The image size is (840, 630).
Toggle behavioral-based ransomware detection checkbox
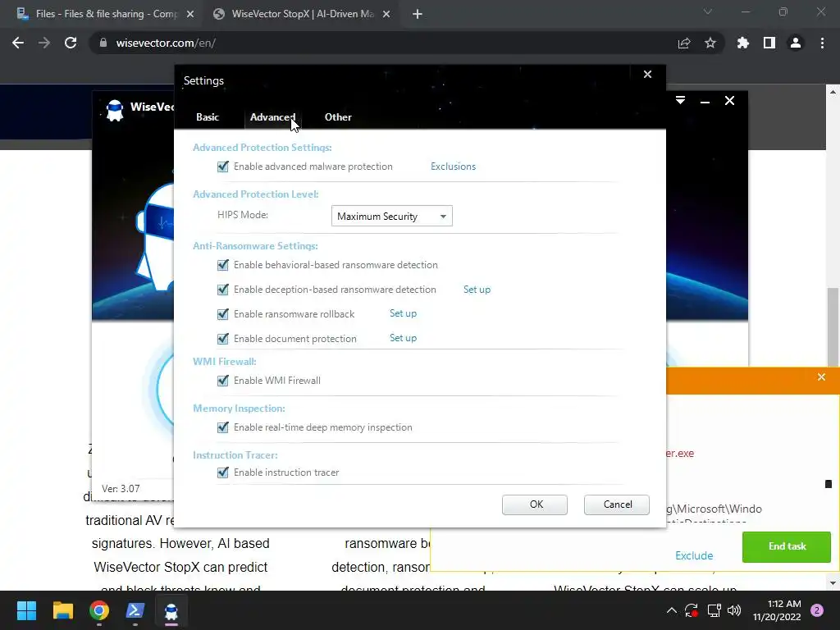tap(223, 265)
